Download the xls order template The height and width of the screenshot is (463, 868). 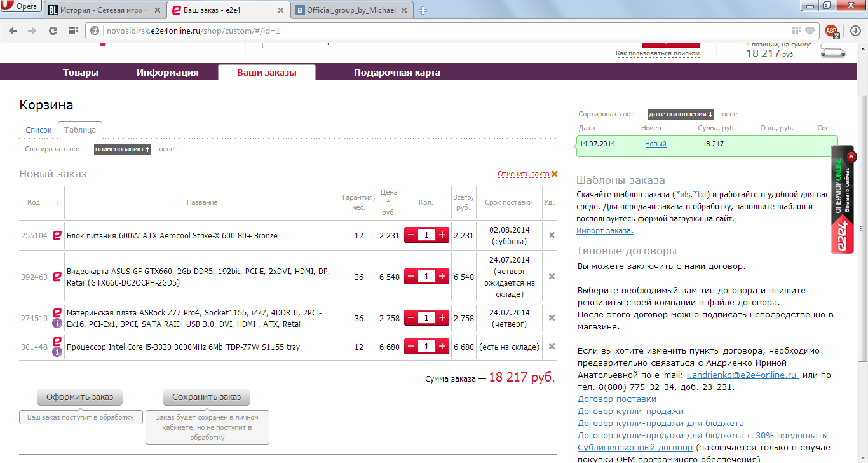(x=683, y=195)
